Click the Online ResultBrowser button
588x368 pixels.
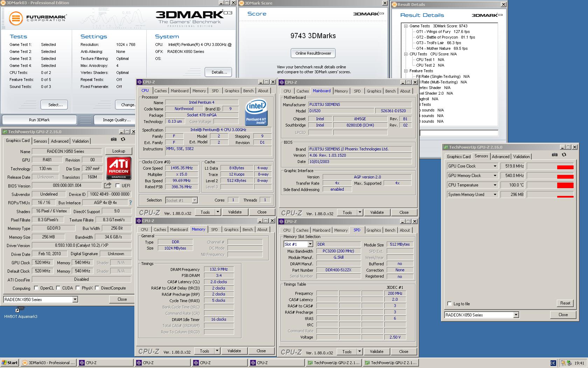coord(313,53)
